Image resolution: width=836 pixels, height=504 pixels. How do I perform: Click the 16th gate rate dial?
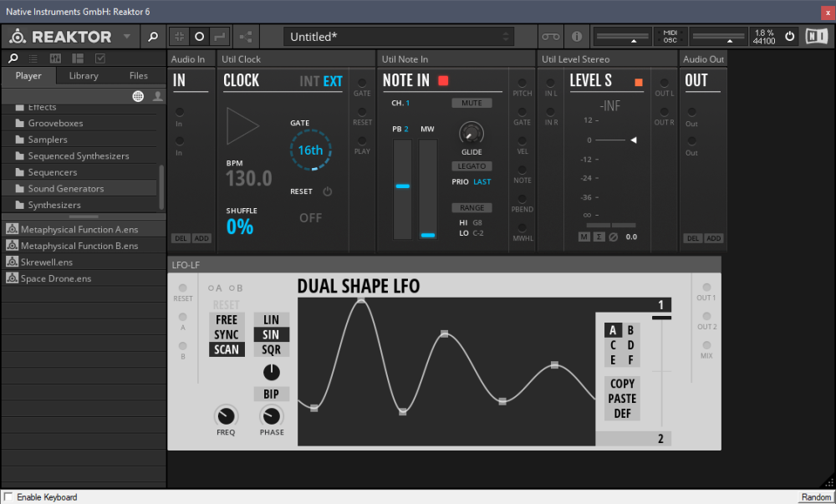point(311,150)
